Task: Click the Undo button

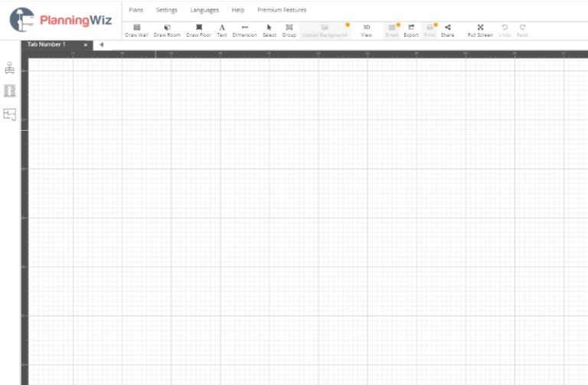Action: tap(505, 31)
